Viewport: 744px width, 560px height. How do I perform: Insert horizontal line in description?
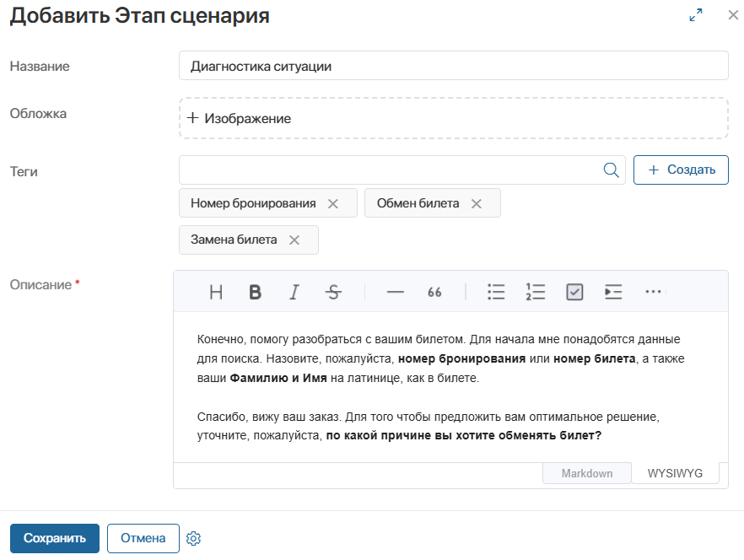pos(396,292)
